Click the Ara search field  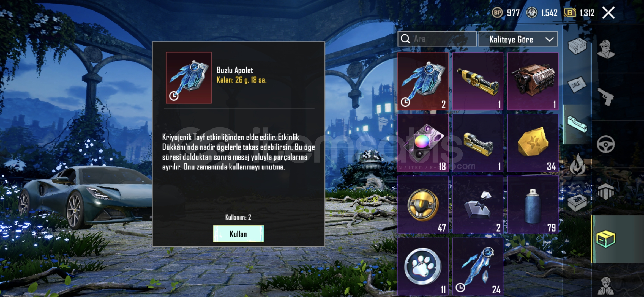(x=437, y=39)
